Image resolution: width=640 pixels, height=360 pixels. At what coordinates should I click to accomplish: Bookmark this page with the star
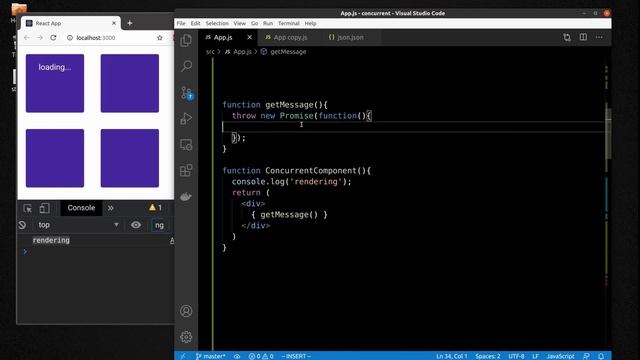pos(160,38)
